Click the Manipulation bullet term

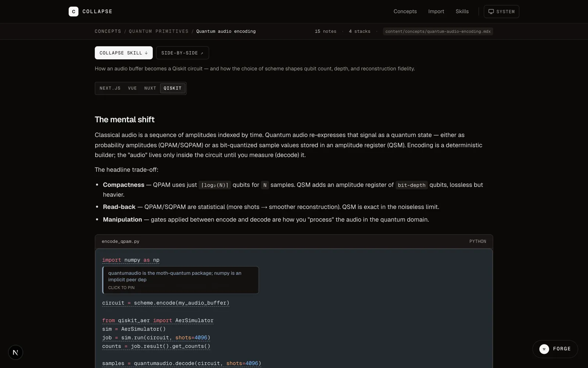coord(122,219)
